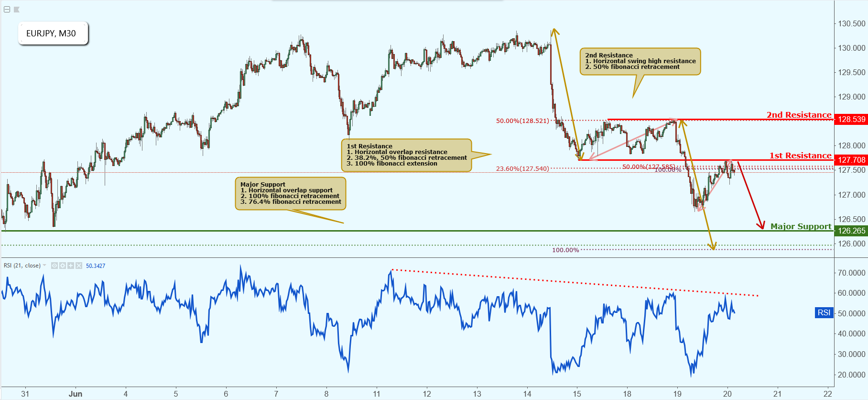
Task: Click the 2nd Resistance line label
Action: [799, 115]
